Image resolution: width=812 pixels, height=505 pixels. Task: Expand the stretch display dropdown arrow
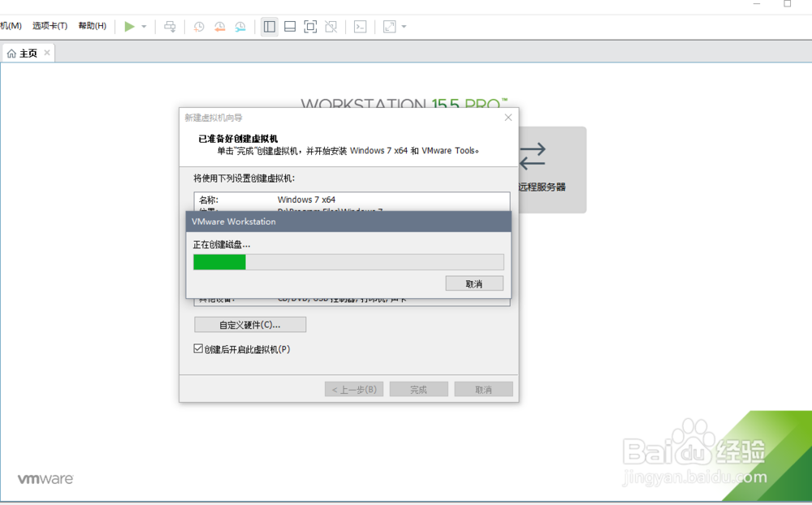(x=404, y=27)
